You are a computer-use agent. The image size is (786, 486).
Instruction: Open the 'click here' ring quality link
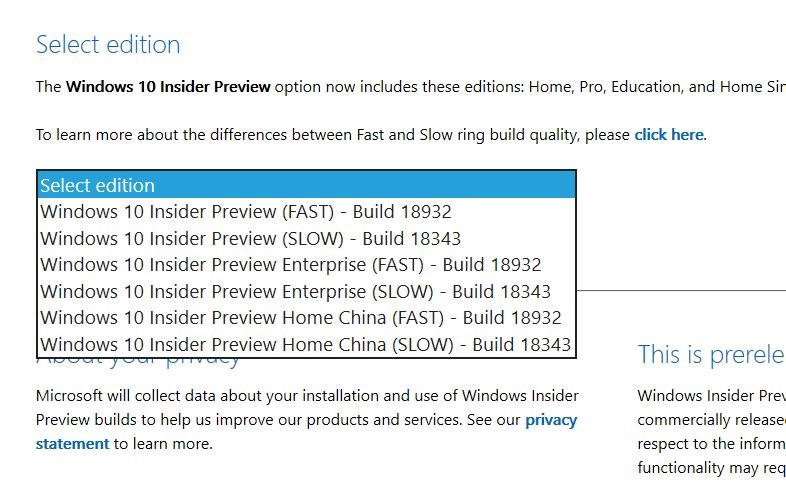coord(668,134)
